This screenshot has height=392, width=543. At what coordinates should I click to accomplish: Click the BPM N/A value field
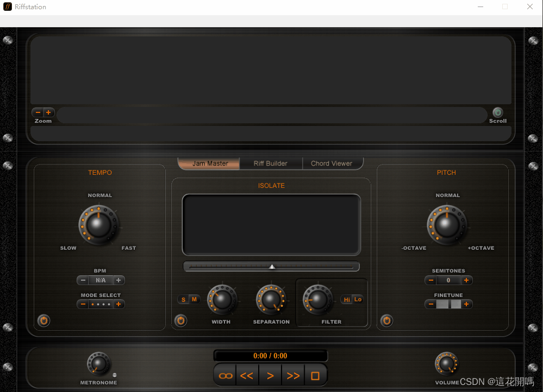coord(101,280)
